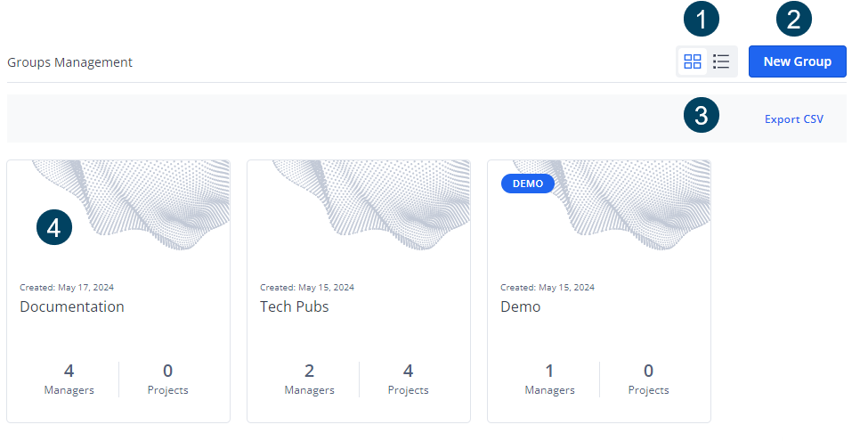Switch to grid view layout

(692, 61)
